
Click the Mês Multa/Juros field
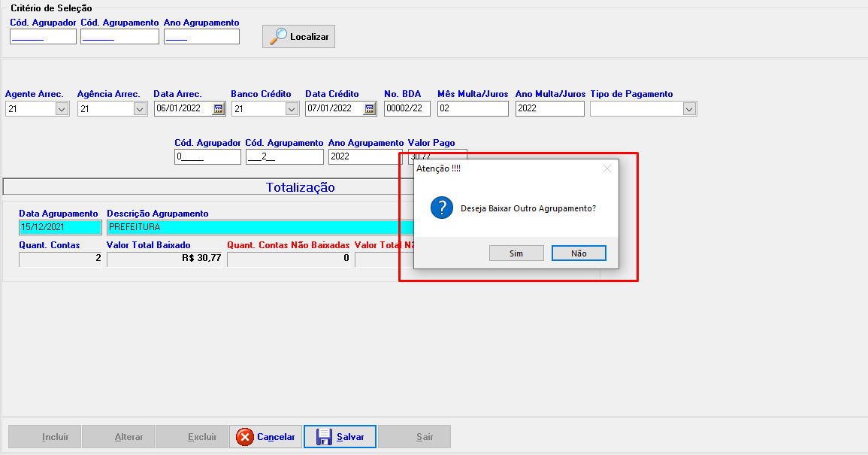point(473,109)
